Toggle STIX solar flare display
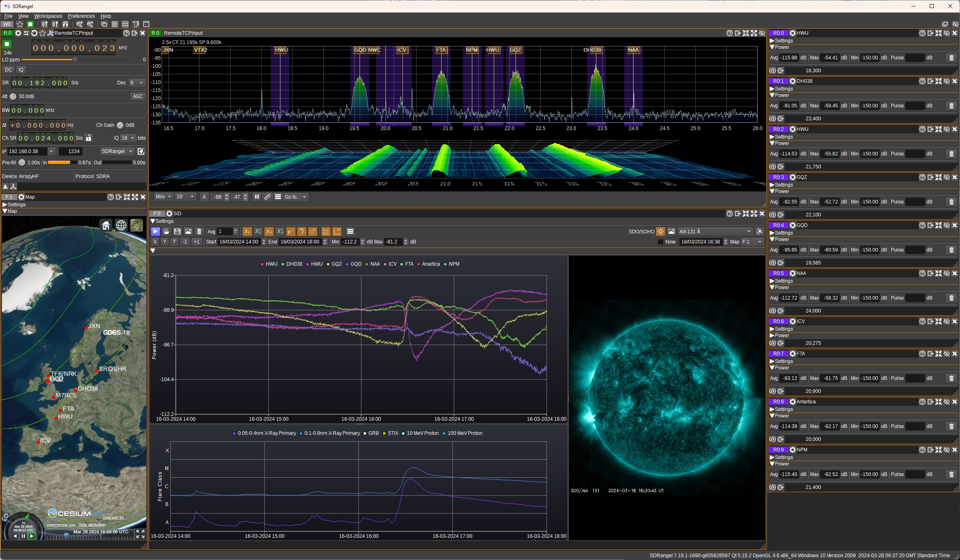 pos(312,231)
